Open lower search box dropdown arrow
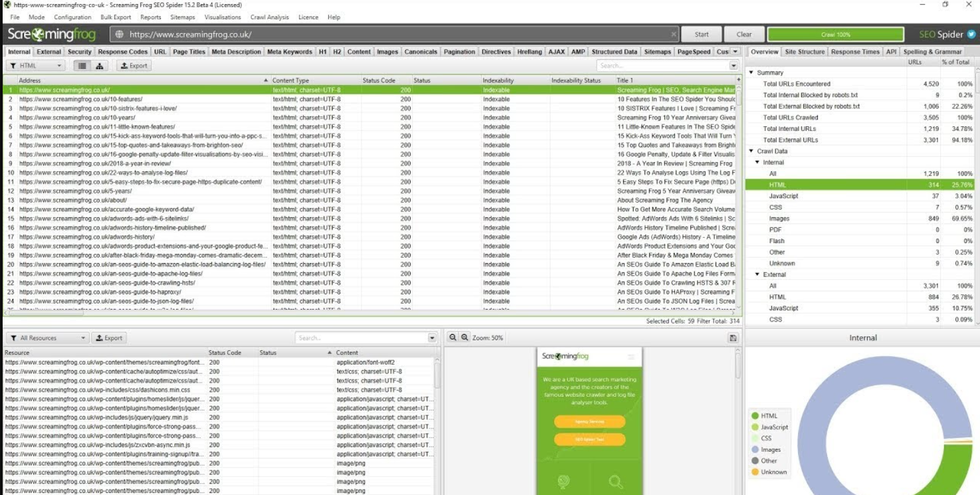The height and width of the screenshot is (495, 980). [x=432, y=338]
